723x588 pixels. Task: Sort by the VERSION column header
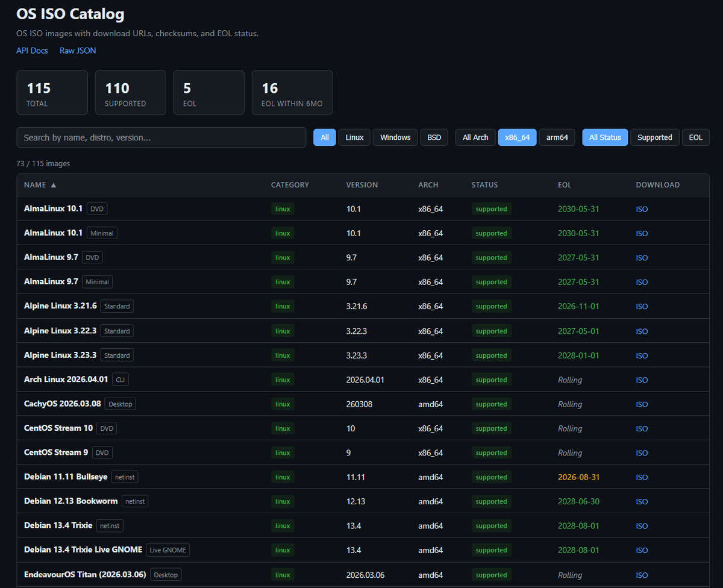click(362, 185)
